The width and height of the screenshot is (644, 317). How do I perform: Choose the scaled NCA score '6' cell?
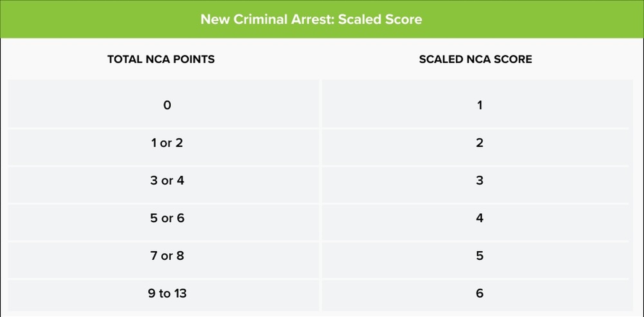click(x=479, y=293)
